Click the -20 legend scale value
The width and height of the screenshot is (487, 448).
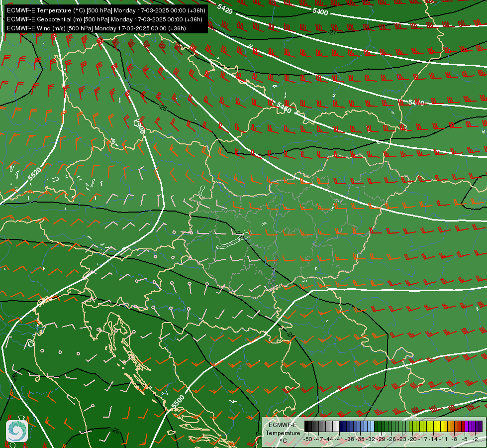(x=412, y=439)
